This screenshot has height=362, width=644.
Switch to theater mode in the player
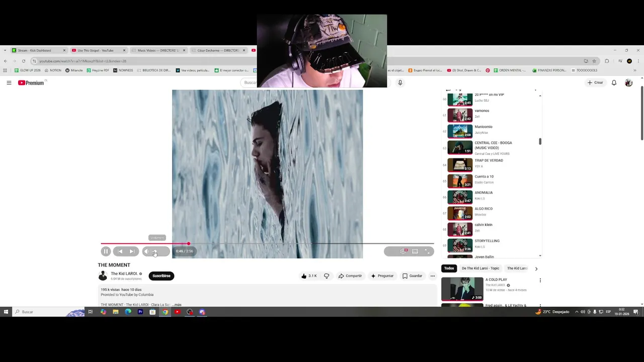(x=415, y=251)
